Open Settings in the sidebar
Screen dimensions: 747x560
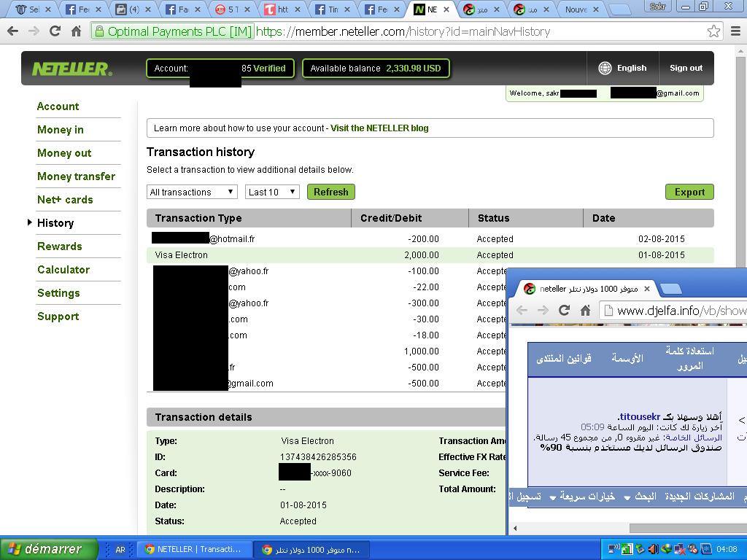point(58,293)
